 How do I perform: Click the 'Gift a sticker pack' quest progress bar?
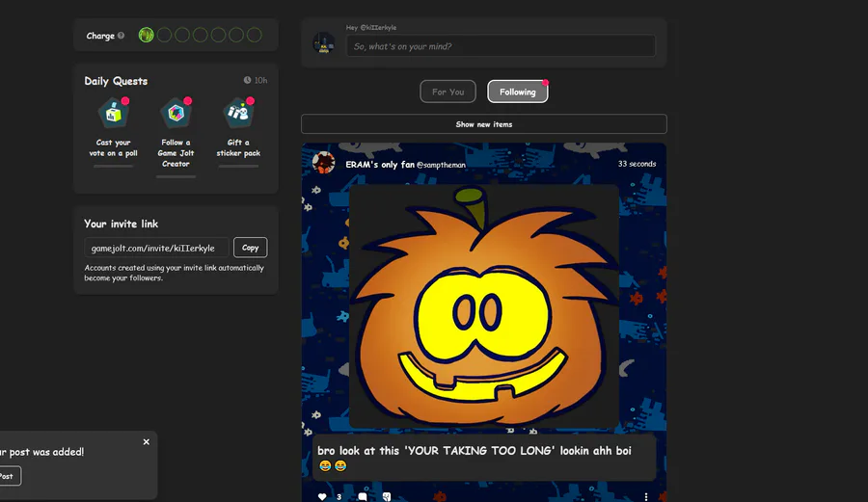point(238,166)
